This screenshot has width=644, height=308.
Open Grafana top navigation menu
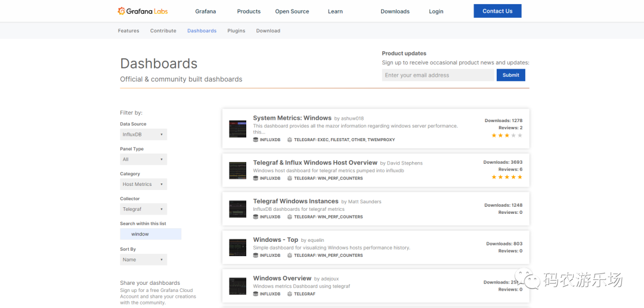205,11
